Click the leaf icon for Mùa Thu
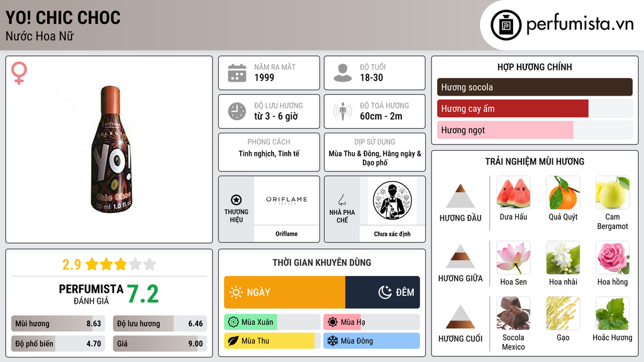644x362 pixels. pos(233,341)
